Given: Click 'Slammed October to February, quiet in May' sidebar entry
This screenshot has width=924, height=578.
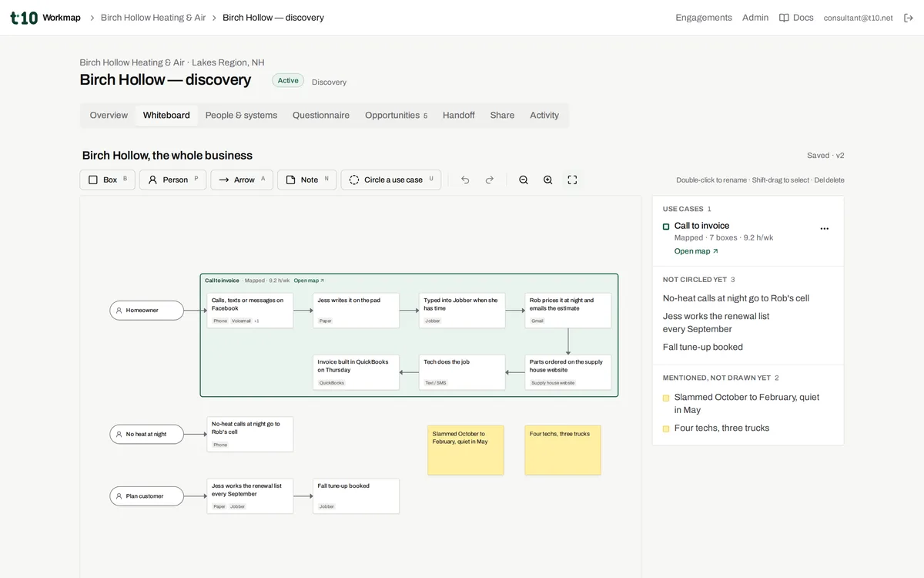Looking at the screenshot, I should pos(747,404).
